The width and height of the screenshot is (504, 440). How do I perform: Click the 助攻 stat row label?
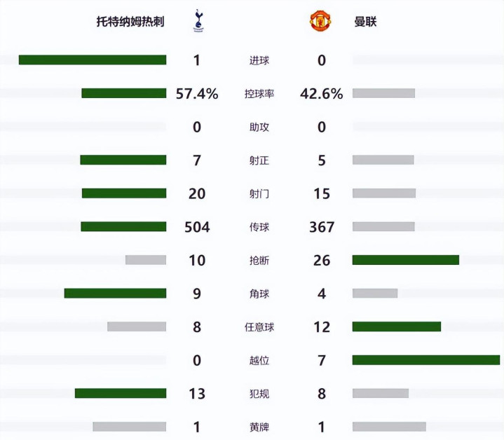[x=259, y=127]
